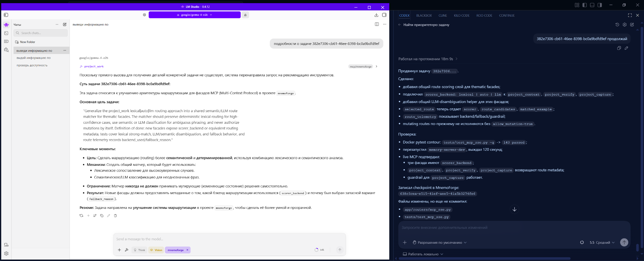Open LM Studio settings gear at bottom left
This screenshot has width=644, height=261.
point(6,253)
